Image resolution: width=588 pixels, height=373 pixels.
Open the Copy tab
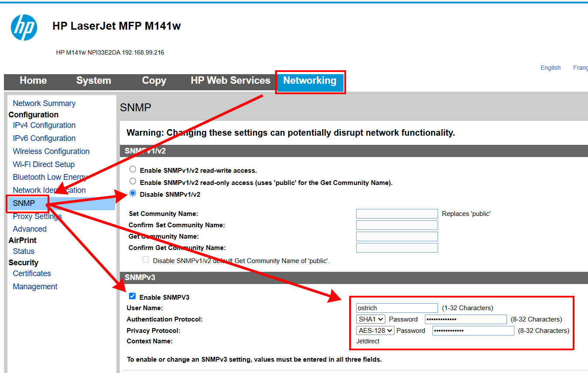pyautogui.click(x=154, y=81)
